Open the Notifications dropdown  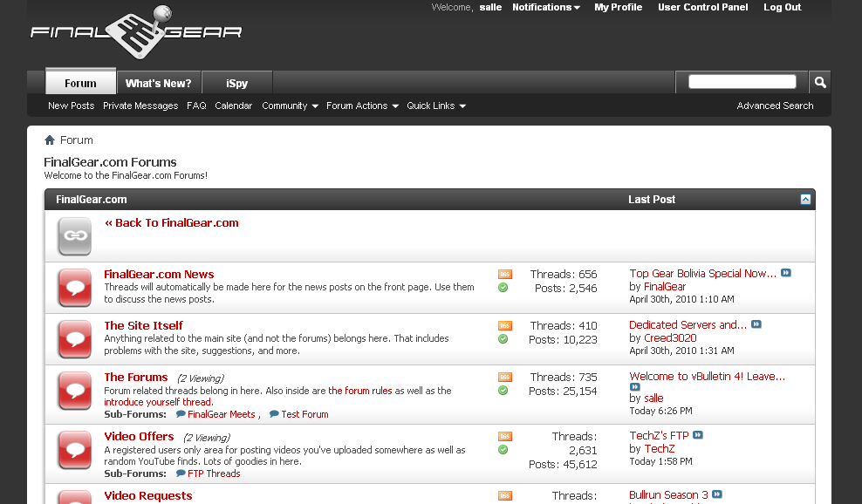click(x=546, y=7)
